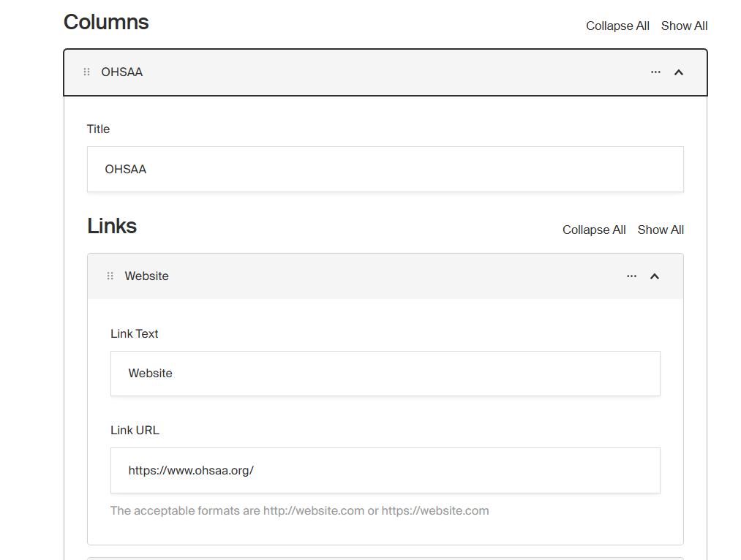This screenshot has height=560, width=741.
Task: Collapse the OHSAA column with its chevron
Action: (679, 72)
